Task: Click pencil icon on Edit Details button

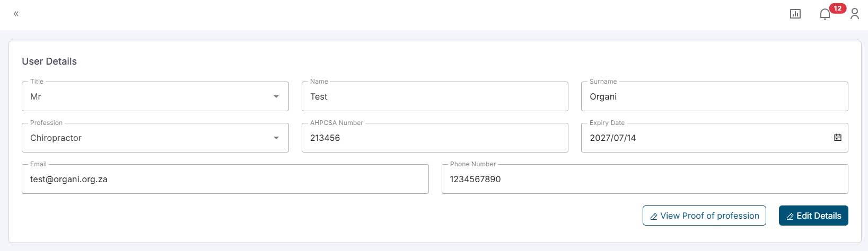Action: point(790,217)
